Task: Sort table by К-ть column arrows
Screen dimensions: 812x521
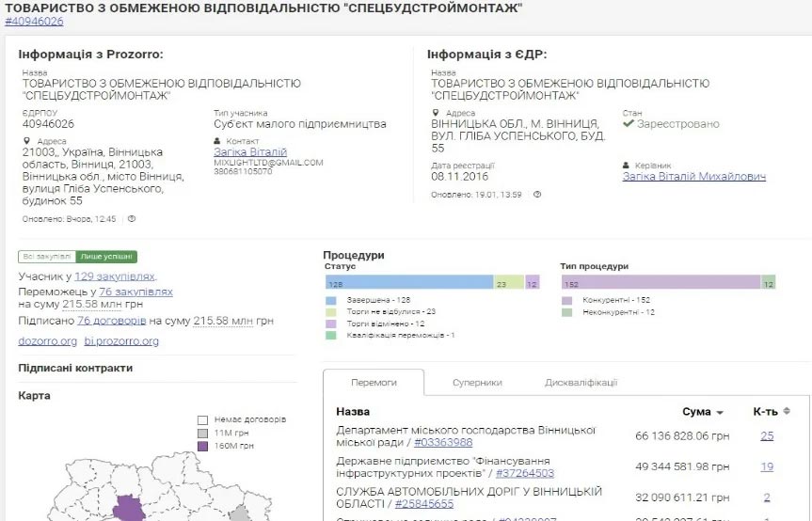Action: point(787,411)
